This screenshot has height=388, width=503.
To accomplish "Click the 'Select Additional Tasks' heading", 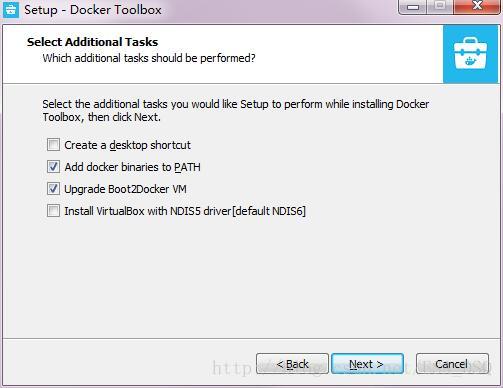I will (x=92, y=42).
